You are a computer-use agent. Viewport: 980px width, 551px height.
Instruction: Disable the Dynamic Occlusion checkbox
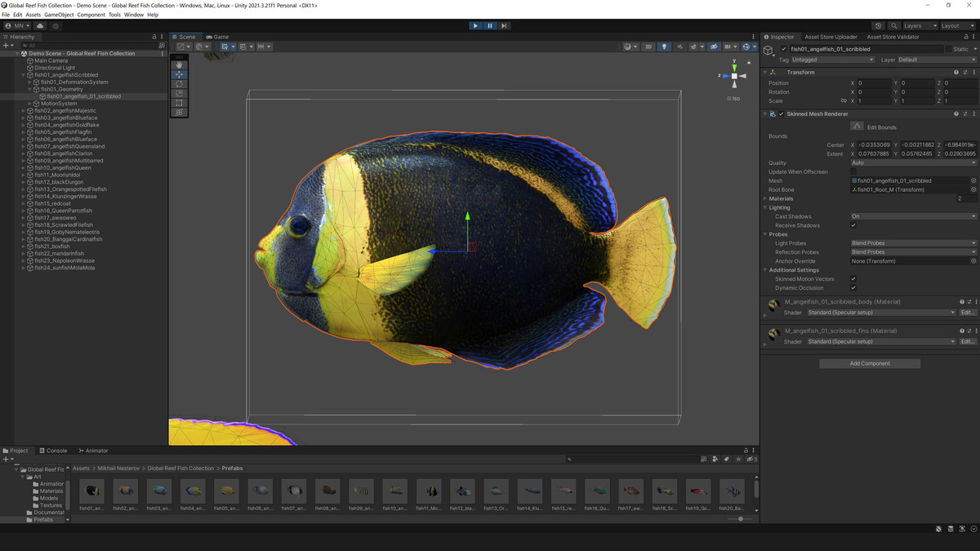pos(853,287)
